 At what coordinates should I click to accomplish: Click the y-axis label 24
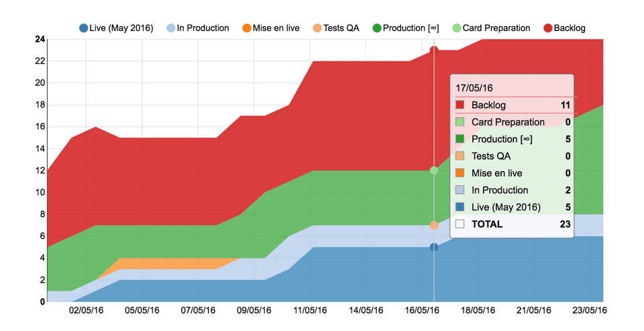click(40, 40)
